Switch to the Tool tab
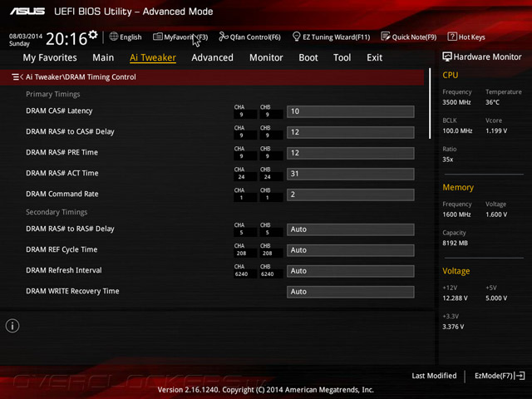Viewport: 532px width, 399px height. coord(342,57)
